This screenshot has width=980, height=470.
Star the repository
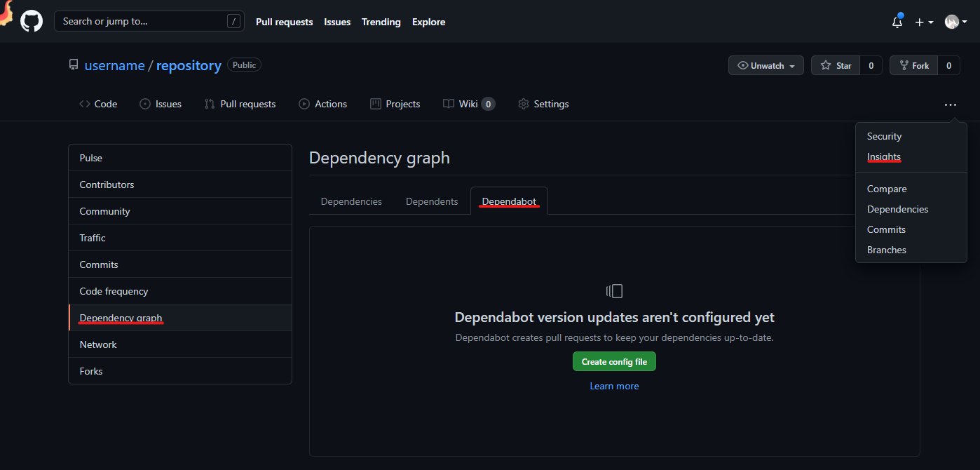pyautogui.click(x=836, y=65)
